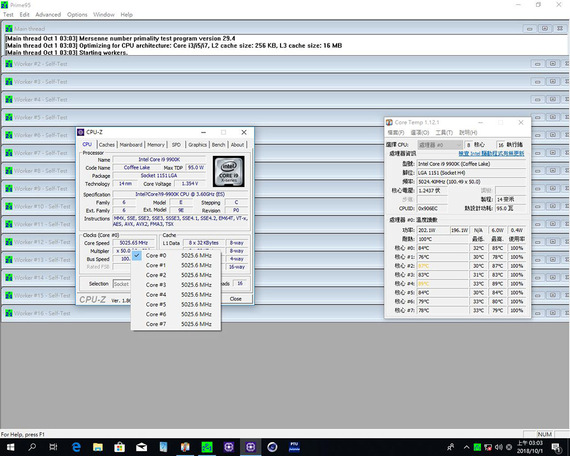The height and width of the screenshot is (456, 570).
Task: Open the Options menu in Prime95
Action: point(77,15)
